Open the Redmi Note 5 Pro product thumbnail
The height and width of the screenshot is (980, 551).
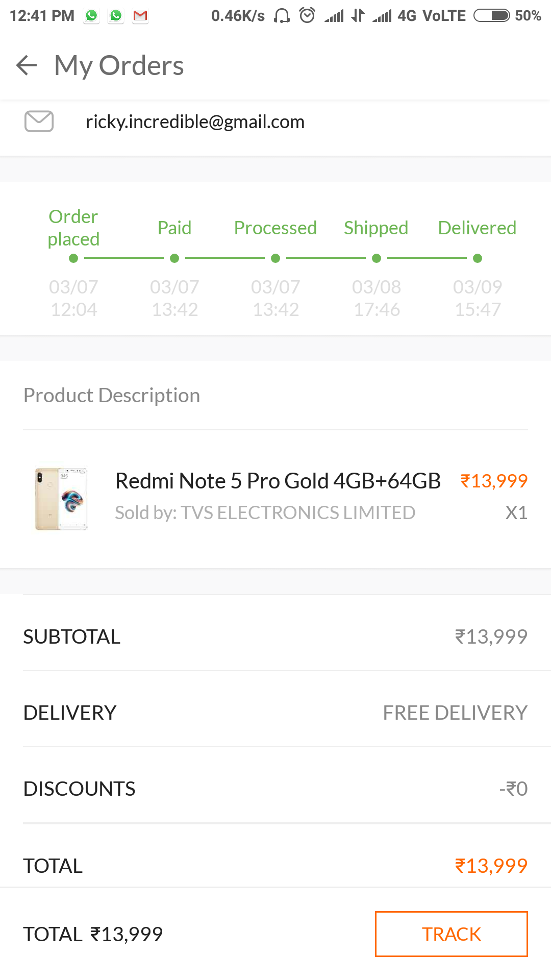(61, 499)
